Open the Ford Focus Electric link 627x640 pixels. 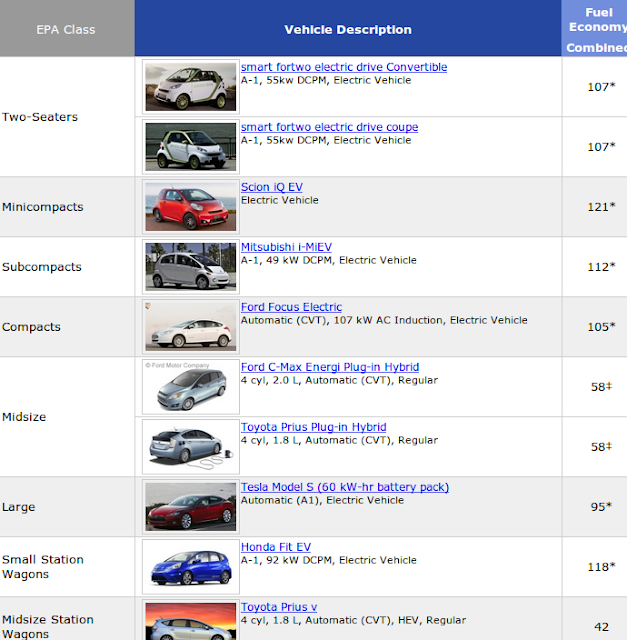point(291,307)
